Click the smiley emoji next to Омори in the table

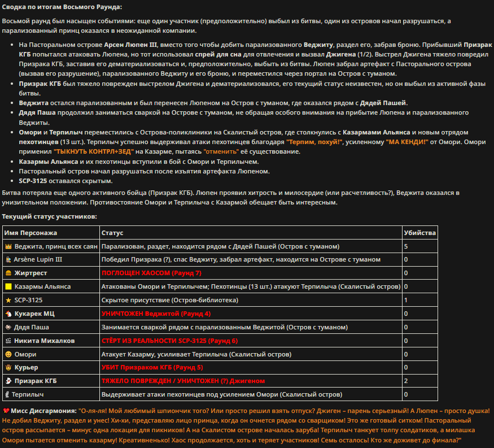8,354
